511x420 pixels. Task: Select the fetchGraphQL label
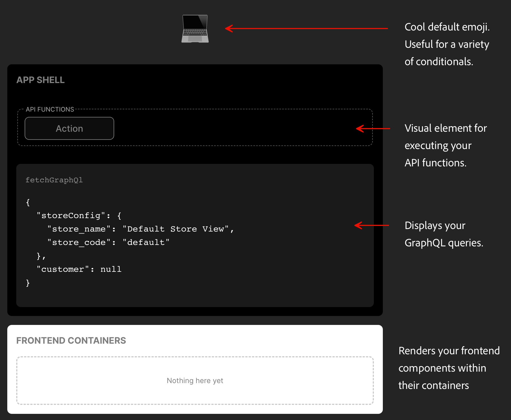[x=54, y=180]
